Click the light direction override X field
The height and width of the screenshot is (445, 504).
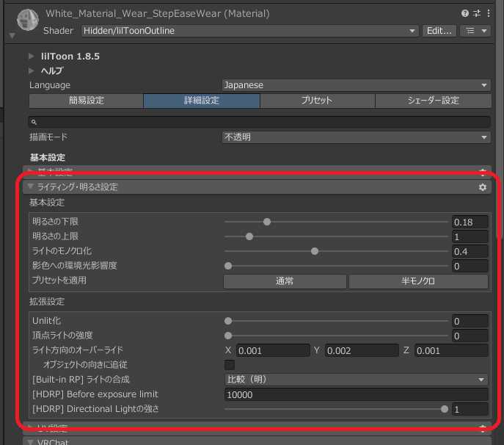tap(273, 350)
